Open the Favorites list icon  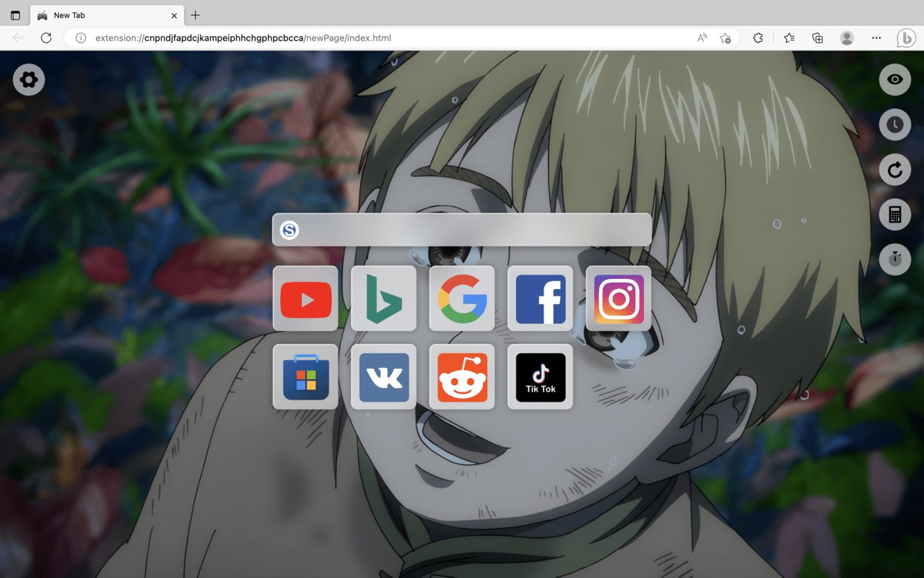[x=789, y=38]
